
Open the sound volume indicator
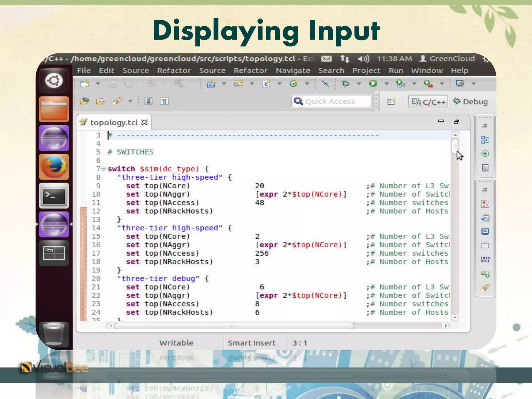(x=363, y=59)
